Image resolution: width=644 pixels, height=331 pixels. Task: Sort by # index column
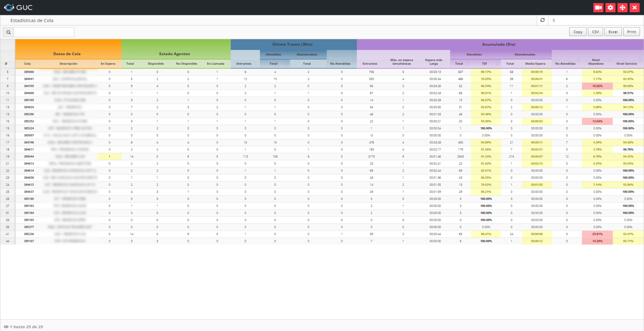pos(6,64)
